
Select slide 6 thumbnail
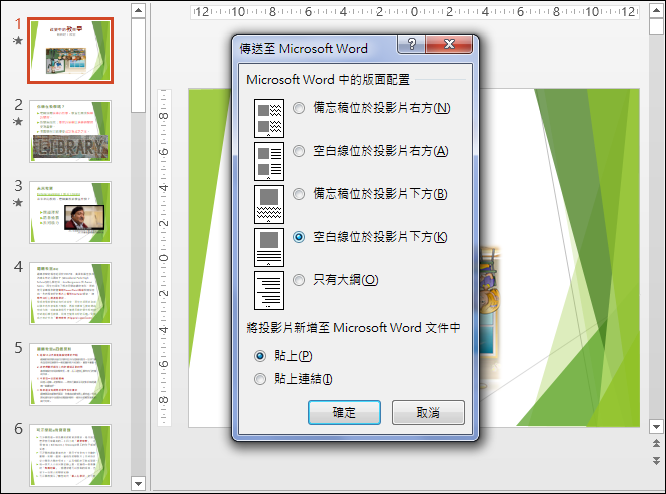[71, 455]
